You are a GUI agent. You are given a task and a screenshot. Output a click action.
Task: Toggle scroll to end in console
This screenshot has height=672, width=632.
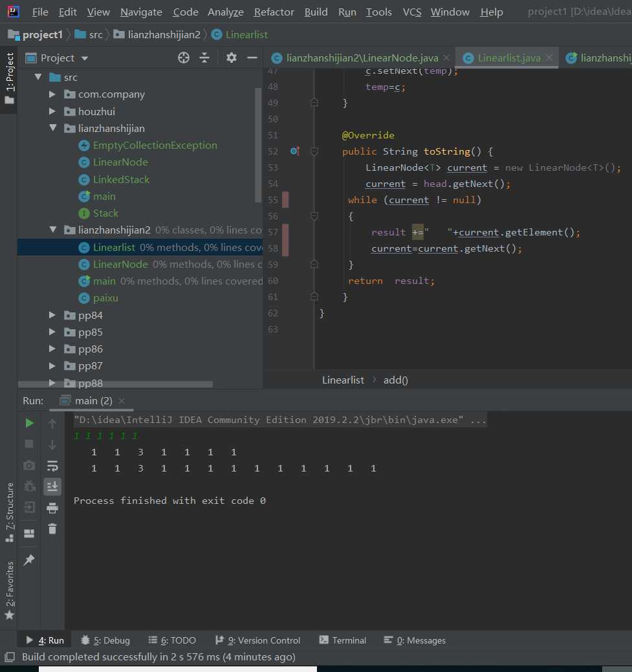pos(52,486)
